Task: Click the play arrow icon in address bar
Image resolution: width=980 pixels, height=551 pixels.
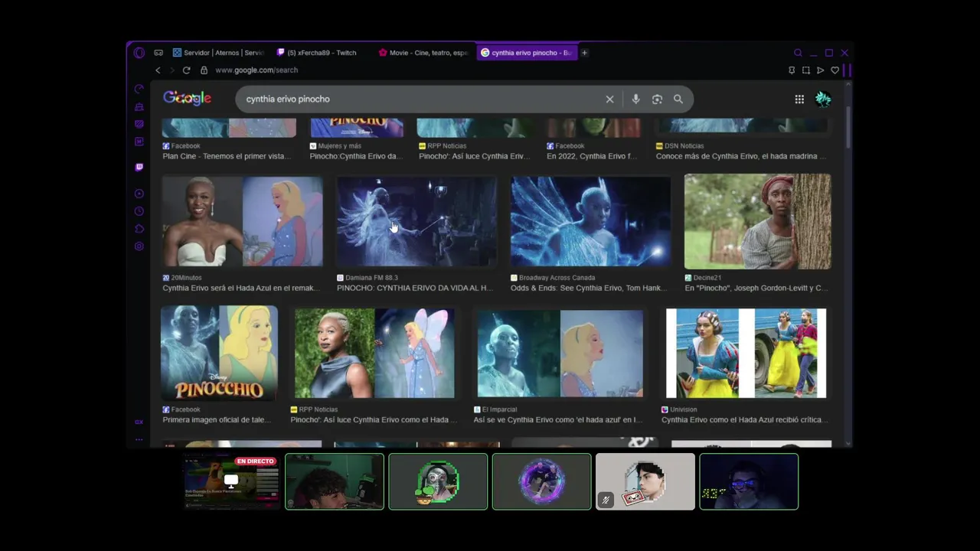Action: [x=820, y=70]
